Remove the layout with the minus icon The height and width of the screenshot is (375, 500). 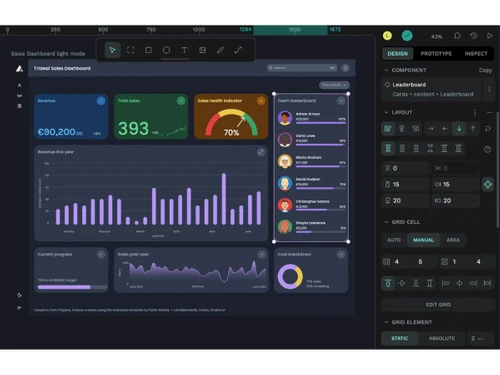pyautogui.click(x=489, y=112)
